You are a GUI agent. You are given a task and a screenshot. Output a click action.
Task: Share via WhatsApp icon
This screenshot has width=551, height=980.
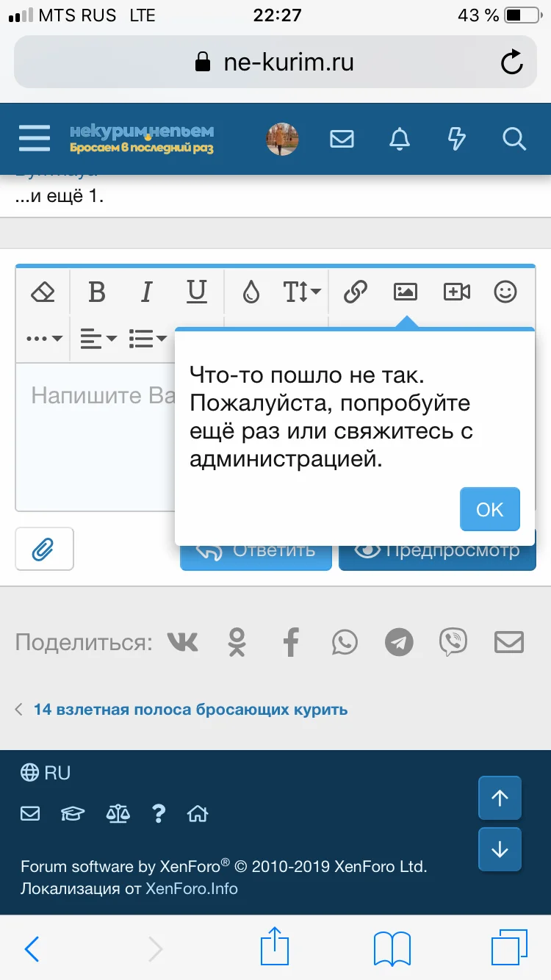point(345,643)
